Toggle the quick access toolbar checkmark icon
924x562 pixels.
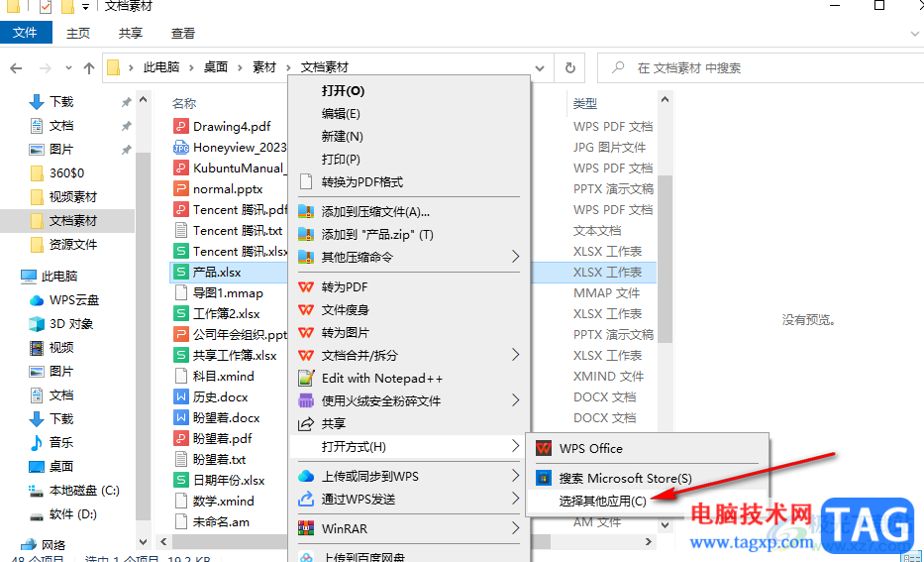click(x=46, y=7)
